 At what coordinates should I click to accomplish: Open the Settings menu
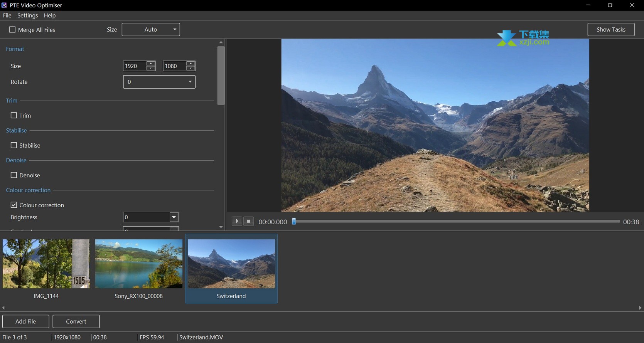28,15
